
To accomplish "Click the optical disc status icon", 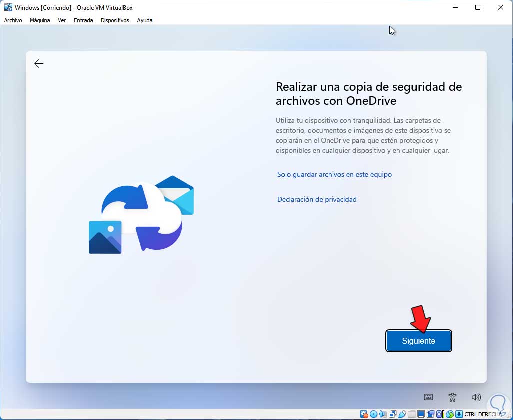I will click(373, 414).
